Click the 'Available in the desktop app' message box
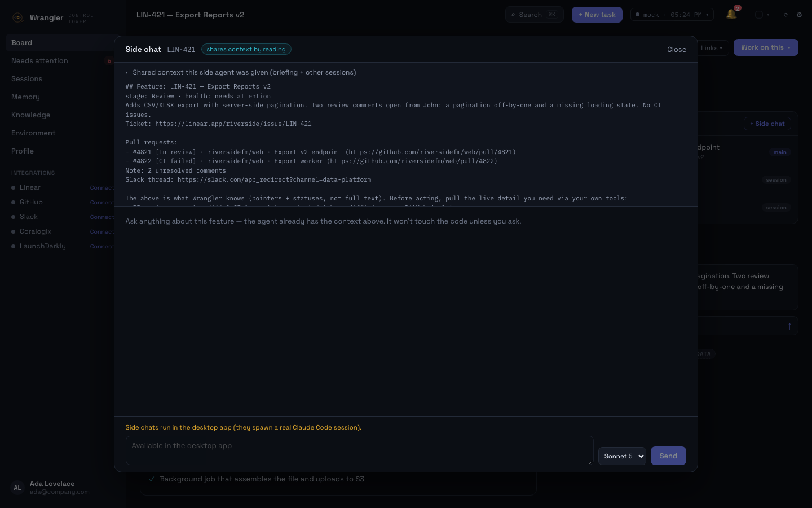 359,450
